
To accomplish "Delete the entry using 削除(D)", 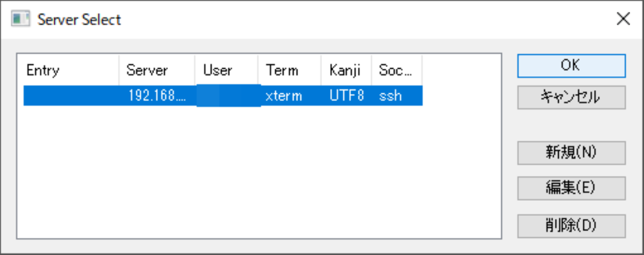I will click(x=572, y=225).
